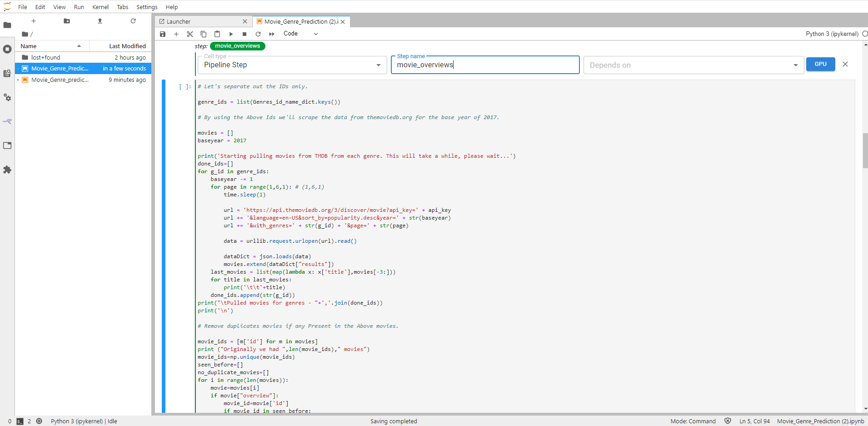The height and width of the screenshot is (426, 868).
Task: Select the highlighted Movie_Genre_Predic... notebook file
Action: pos(84,68)
